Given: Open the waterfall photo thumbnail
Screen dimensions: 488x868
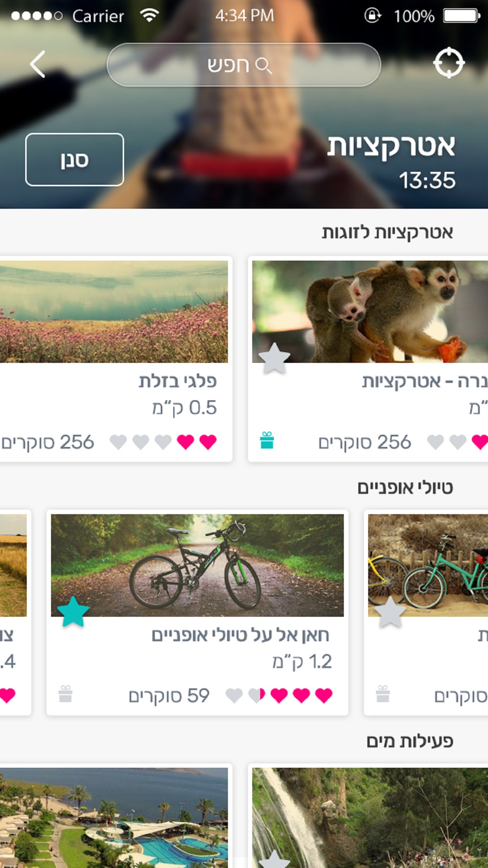Looking at the screenshot, I should click(x=370, y=818).
